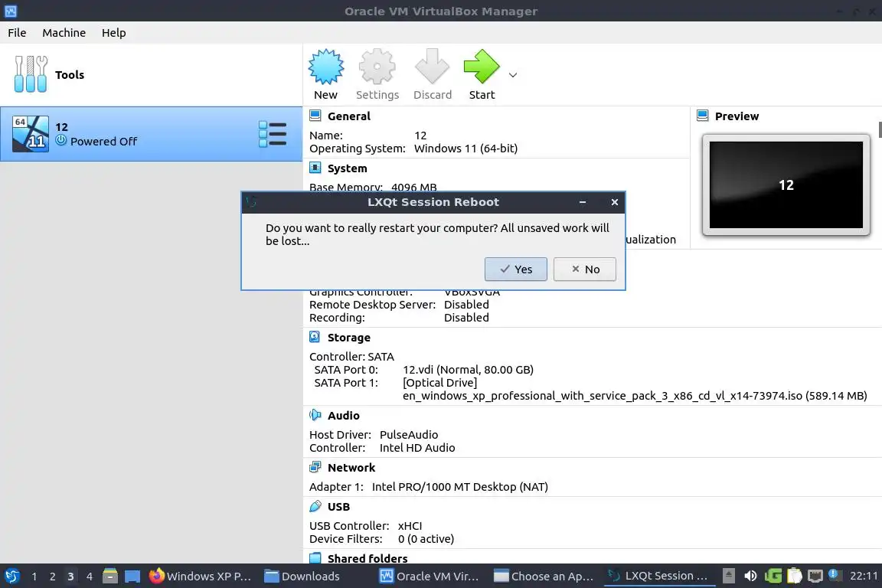Switch to virtual desktop 2
The image size is (882, 588).
52,577
